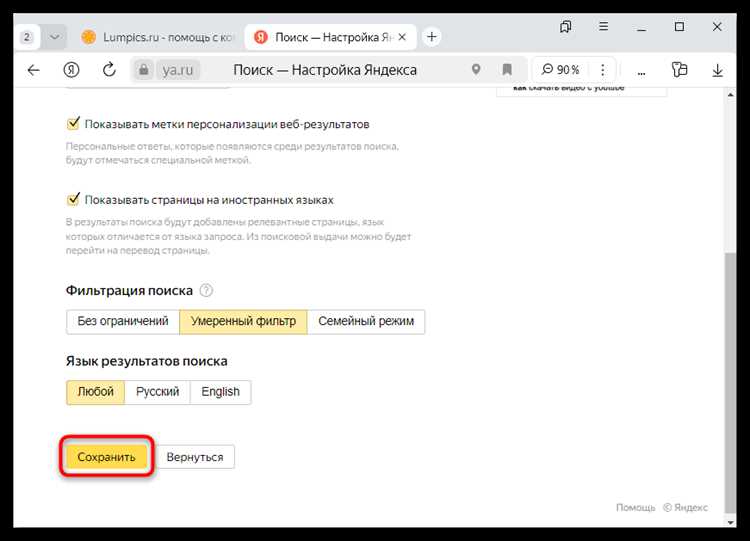750x541 pixels.
Task: Click the Язык результатов поиска heading
Action: click(147, 361)
